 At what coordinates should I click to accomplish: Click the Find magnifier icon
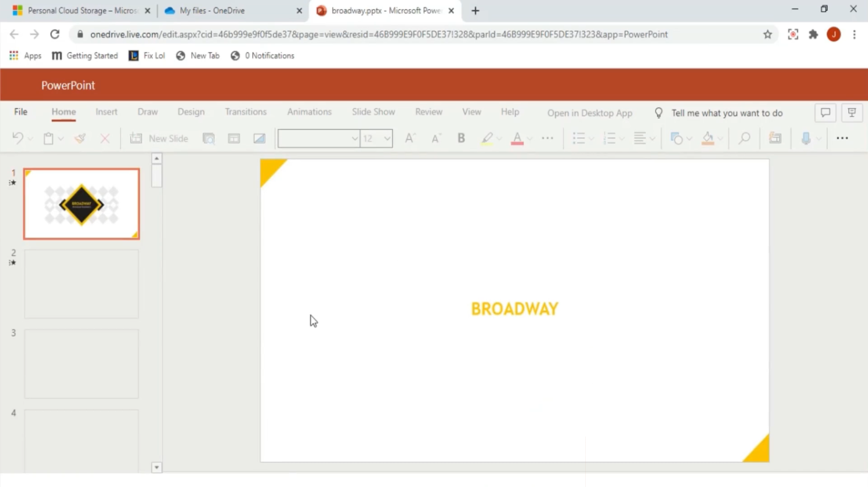pos(744,138)
